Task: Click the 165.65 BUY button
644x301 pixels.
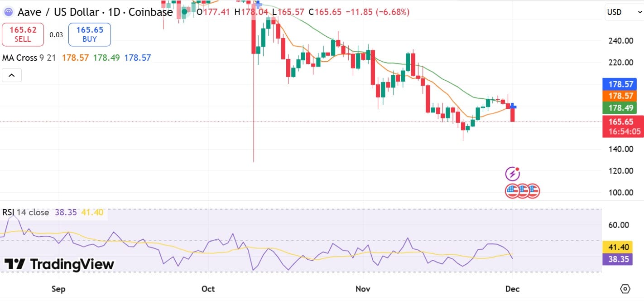Action: click(x=90, y=34)
